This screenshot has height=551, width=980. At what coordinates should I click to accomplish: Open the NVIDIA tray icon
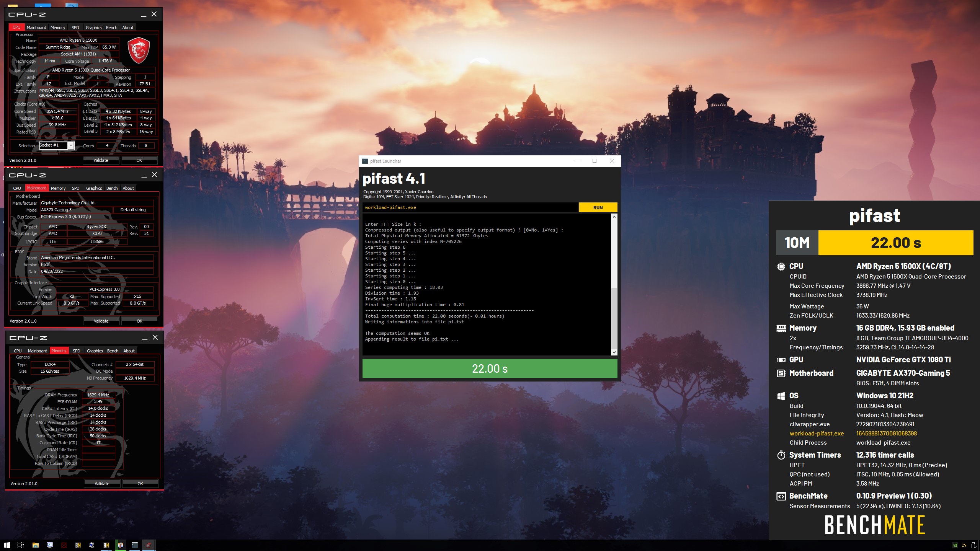(x=955, y=545)
